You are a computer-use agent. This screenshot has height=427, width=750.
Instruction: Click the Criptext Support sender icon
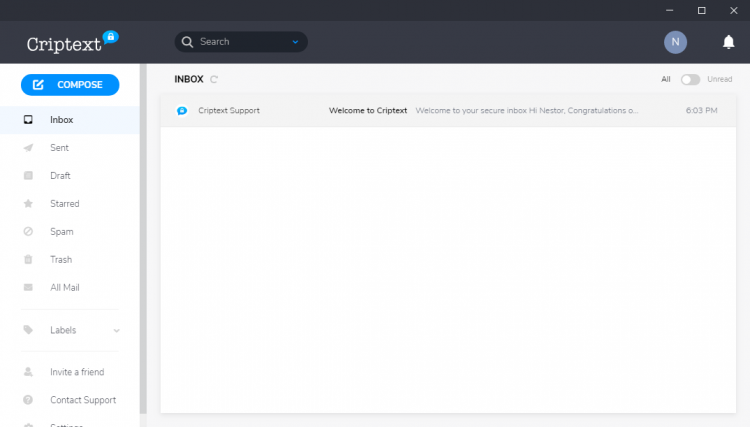click(x=182, y=110)
